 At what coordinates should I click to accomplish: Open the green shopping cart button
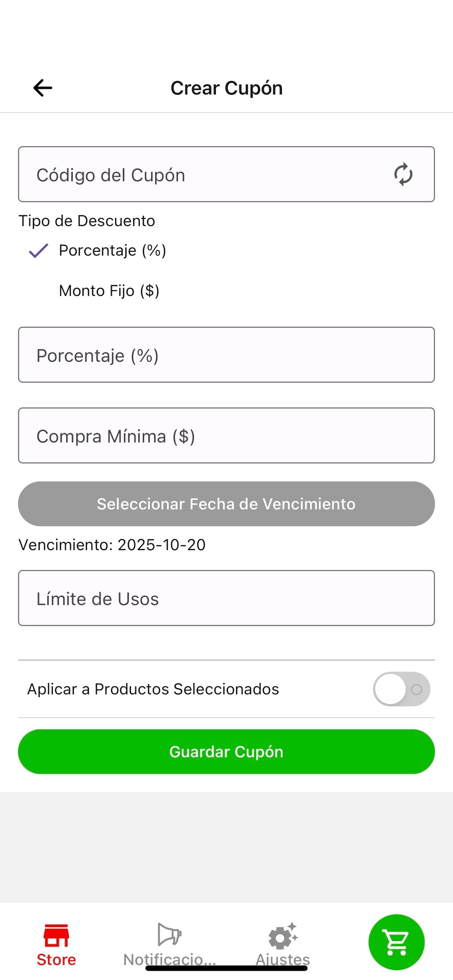click(x=396, y=942)
